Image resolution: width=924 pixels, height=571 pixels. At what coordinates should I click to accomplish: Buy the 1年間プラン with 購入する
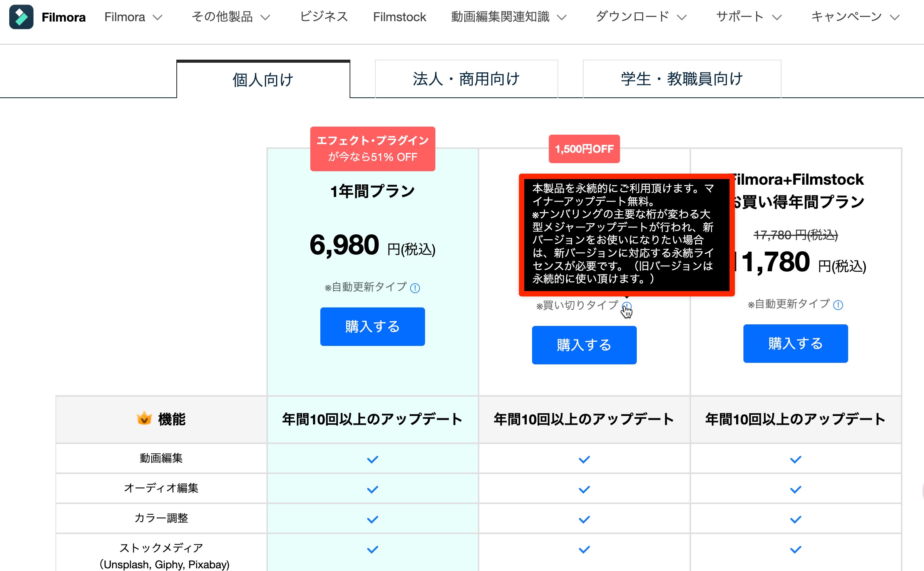pyautogui.click(x=373, y=327)
